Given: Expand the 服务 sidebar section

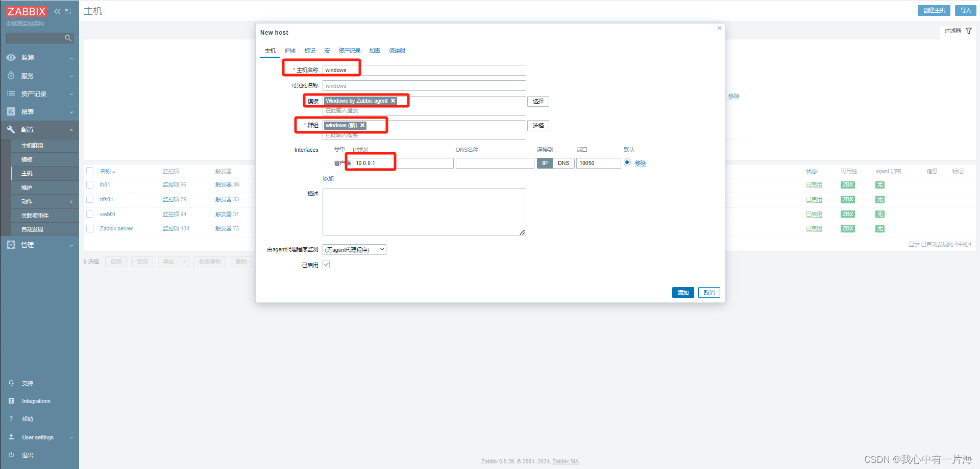Looking at the screenshot, I should coord(71,76).
